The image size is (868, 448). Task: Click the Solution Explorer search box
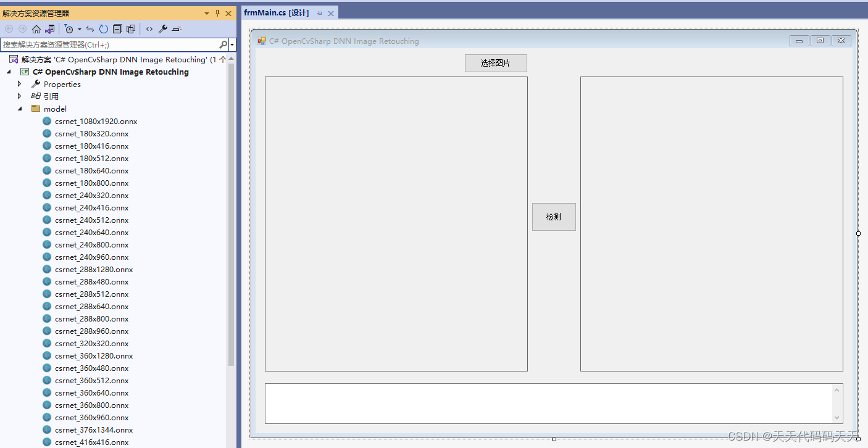click(x=110, y=44)
